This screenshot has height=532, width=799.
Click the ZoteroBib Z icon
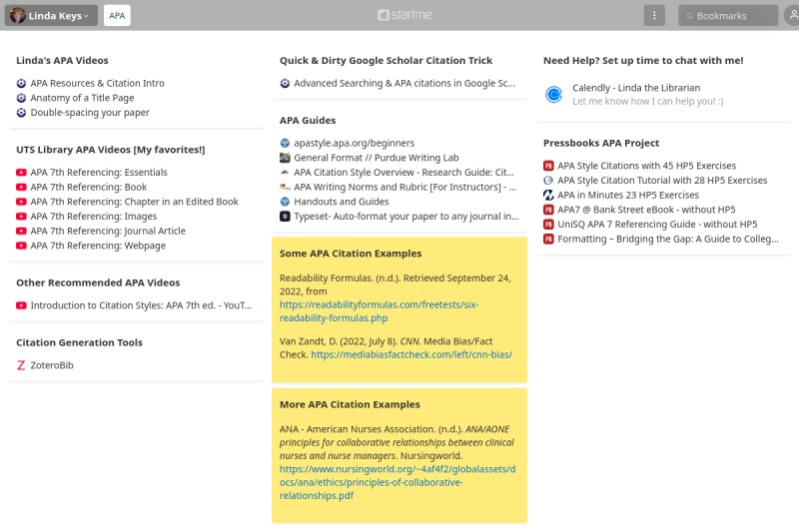click(21, 365)
